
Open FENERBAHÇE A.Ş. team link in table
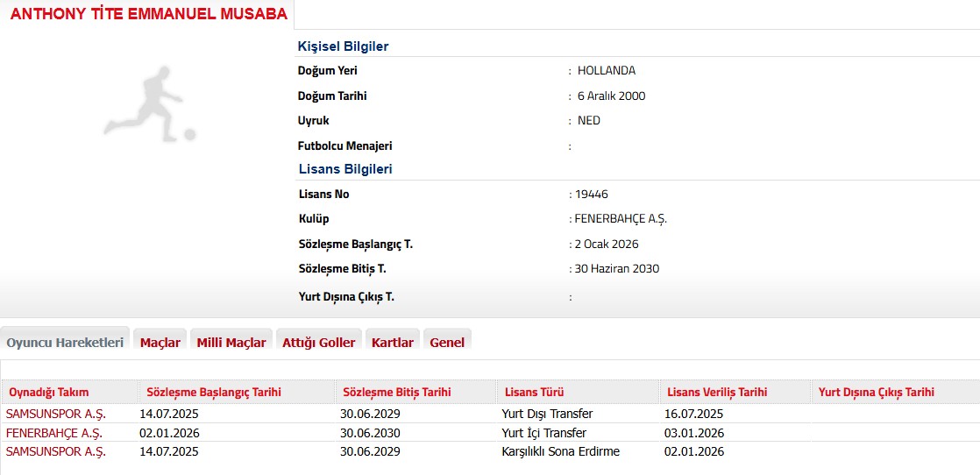[54, 433]
